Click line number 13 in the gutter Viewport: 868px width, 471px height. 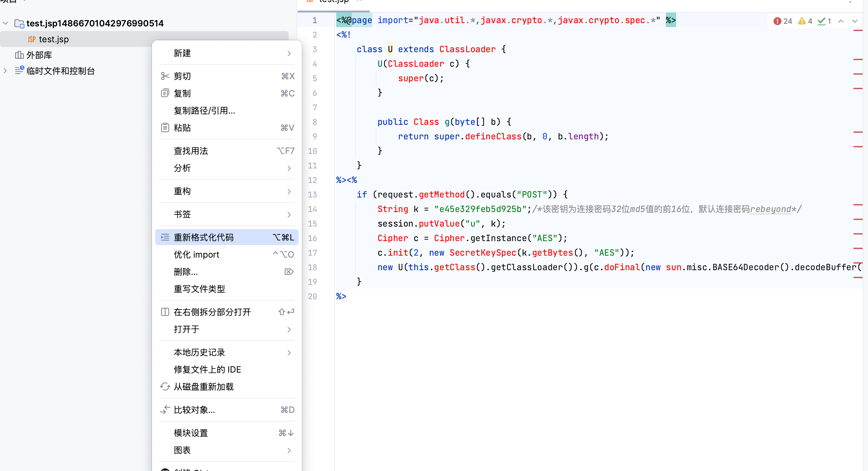point(312,195)
